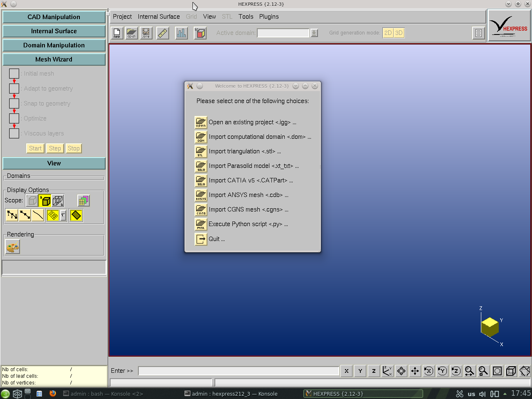Open the Active domain dropdown arrow
The image size is (532, 399).
coord(314,33)
